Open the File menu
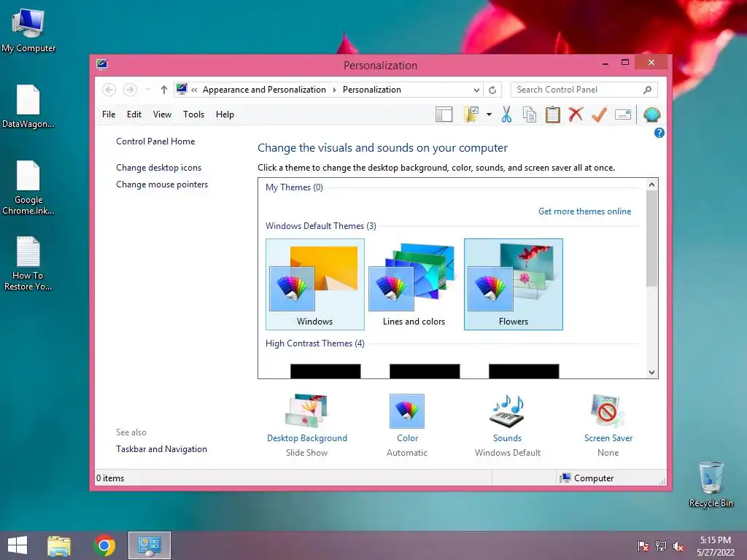 109,114
